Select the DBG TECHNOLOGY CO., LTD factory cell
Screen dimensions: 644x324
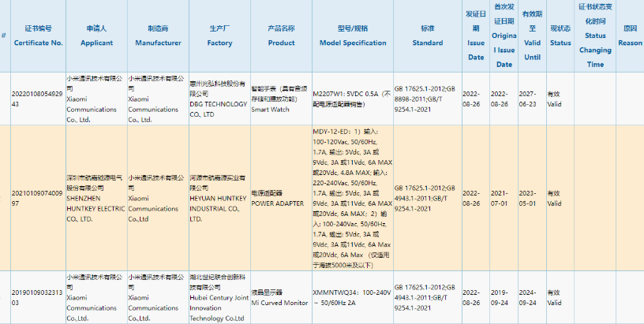219,99
